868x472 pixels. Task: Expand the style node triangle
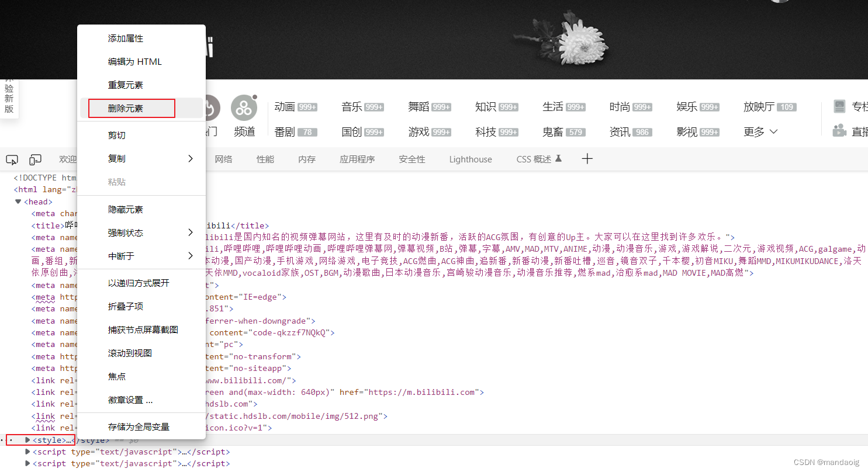[x=27, y=440]
